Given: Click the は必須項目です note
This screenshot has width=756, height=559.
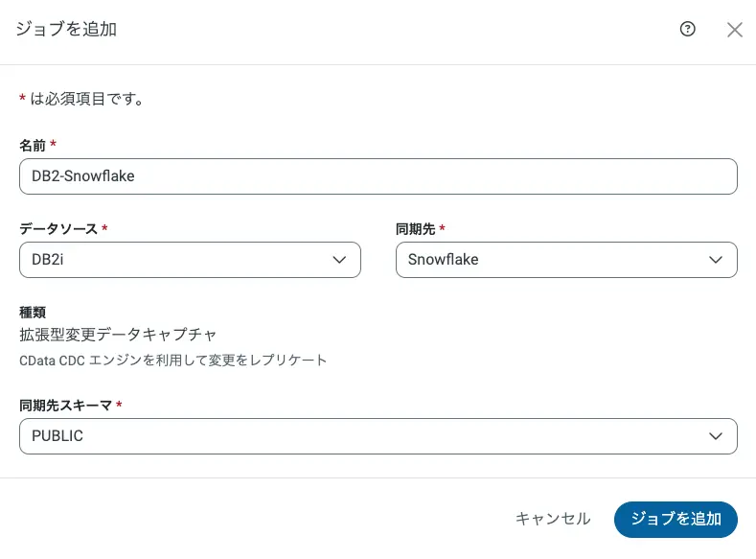Looking at the screenshot, I should click(87, 99).
